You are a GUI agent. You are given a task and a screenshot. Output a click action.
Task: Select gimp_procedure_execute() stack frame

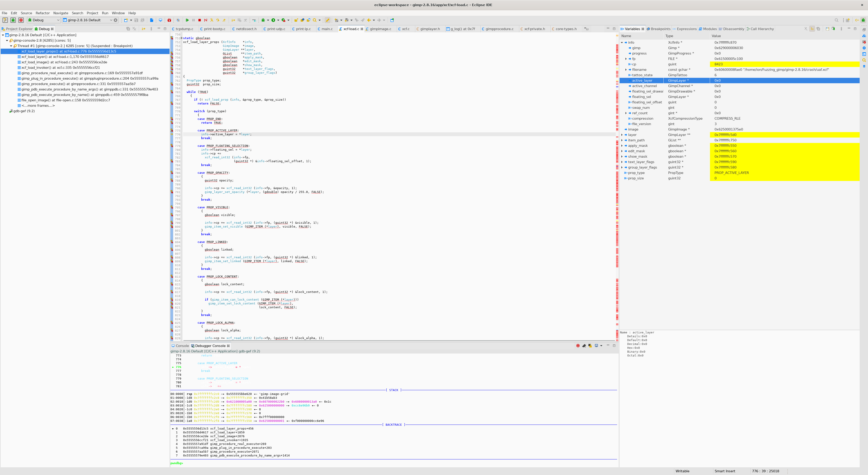click(78, 84)
